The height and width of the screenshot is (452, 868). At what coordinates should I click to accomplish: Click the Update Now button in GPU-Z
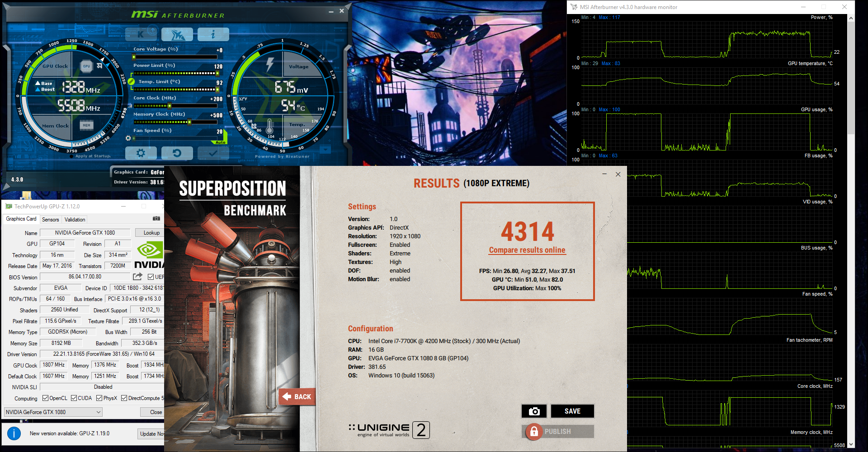pyautogui.click(x=151, y=434)
